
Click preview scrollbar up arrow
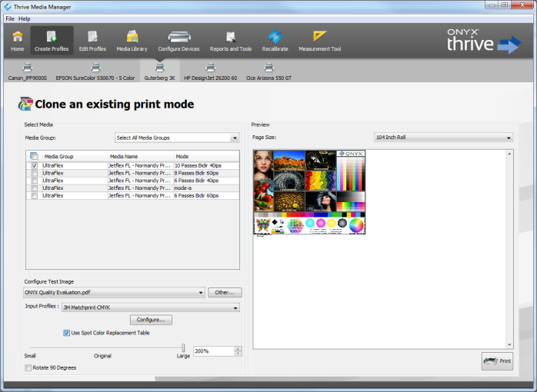tap(509, 154)
